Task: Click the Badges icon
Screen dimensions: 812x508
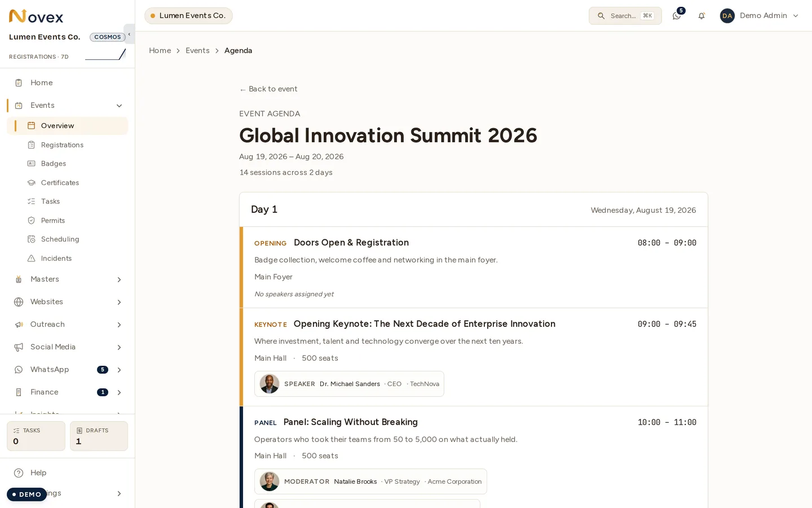Action: click(32, 164)
